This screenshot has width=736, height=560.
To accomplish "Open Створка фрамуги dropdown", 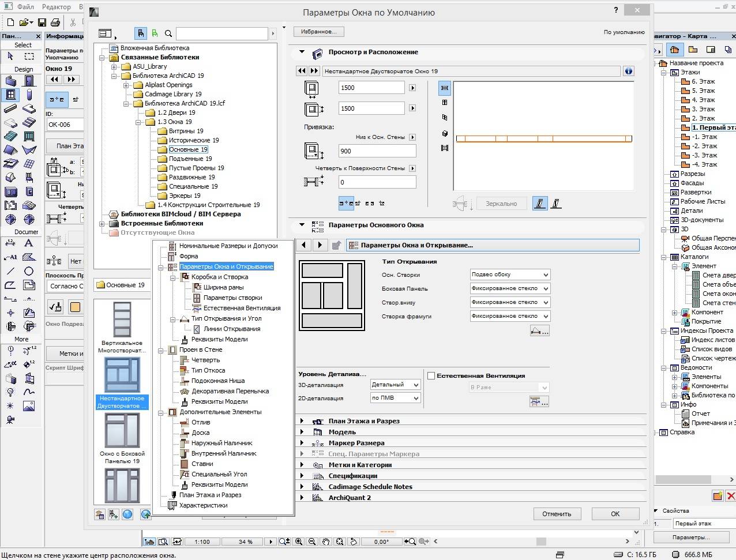I will coord(510,316).
